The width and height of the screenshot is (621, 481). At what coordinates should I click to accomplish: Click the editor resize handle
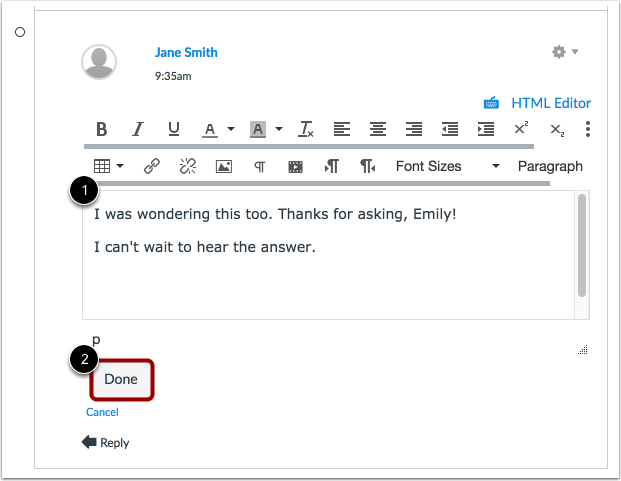[583, 350]
